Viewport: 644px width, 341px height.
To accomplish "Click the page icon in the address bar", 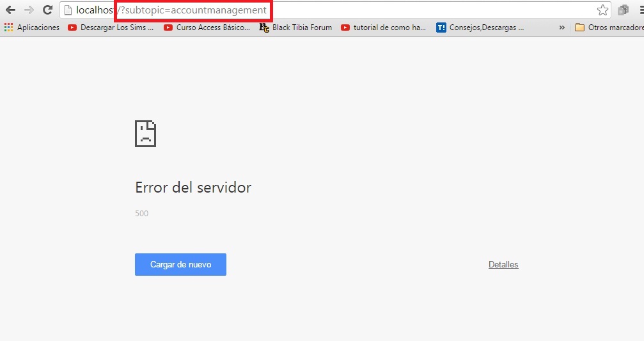I will (68, 10).
